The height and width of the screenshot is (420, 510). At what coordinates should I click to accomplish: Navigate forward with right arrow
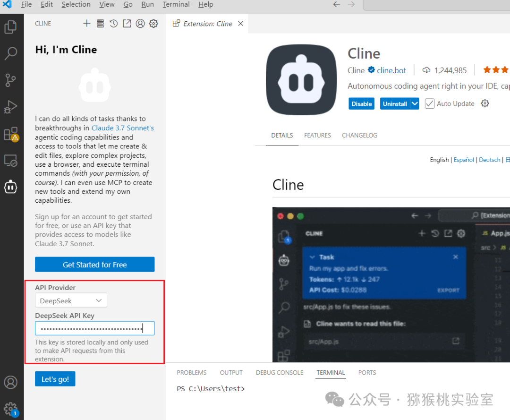[351, 4]
